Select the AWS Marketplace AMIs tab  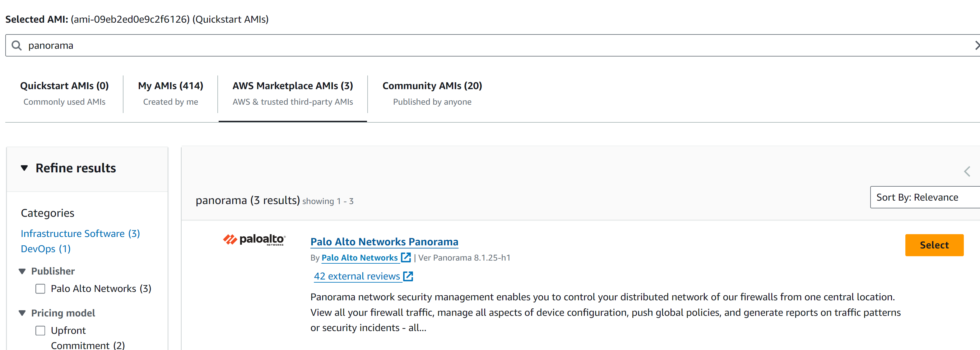(293, 93)
